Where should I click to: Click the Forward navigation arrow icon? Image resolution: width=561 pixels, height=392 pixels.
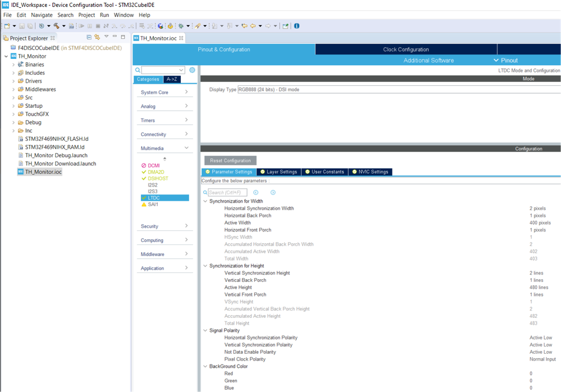(268, 26)
